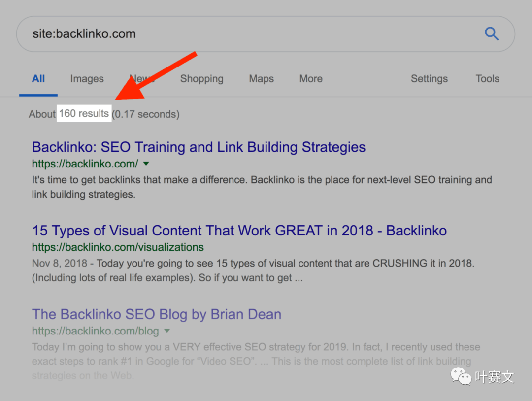The width and height of the screenshot is (532, 401).
Task: Click the highlighted 160 results count
Action: 84,114
